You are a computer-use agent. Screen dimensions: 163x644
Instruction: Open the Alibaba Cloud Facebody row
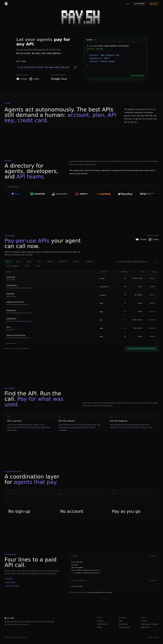81,337
